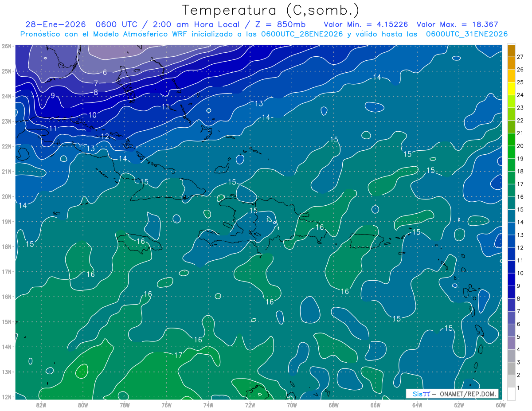Image resolution: width=532 pixels, height=411 pixels.
Task: Click the 72W longitude axis label
Action: coord(250,404)
